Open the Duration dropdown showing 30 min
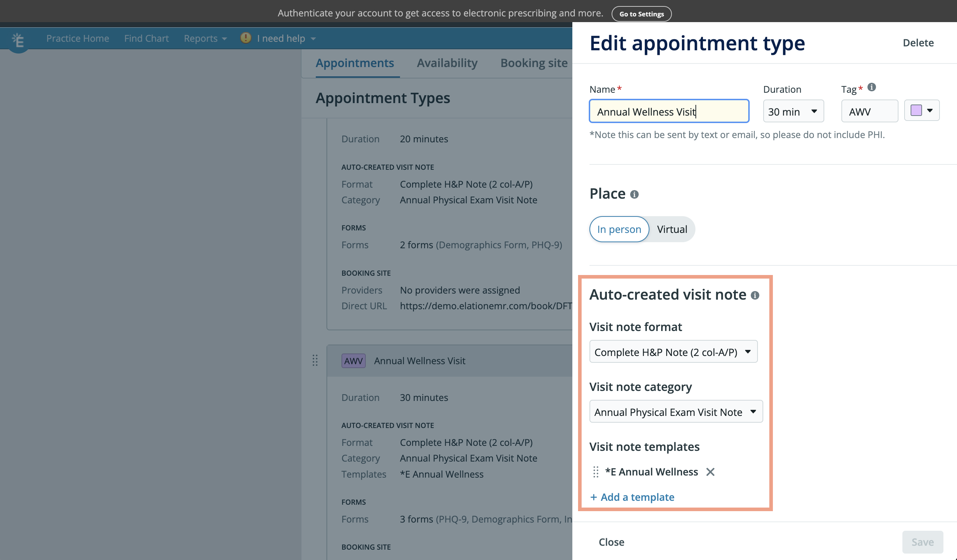Viewport: 957px width, 560px height. pos(793,111)
